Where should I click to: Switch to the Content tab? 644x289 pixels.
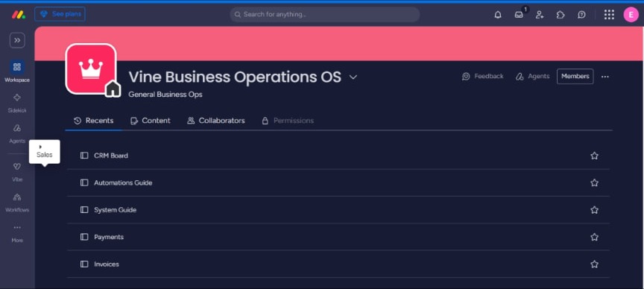click(151, 121)
